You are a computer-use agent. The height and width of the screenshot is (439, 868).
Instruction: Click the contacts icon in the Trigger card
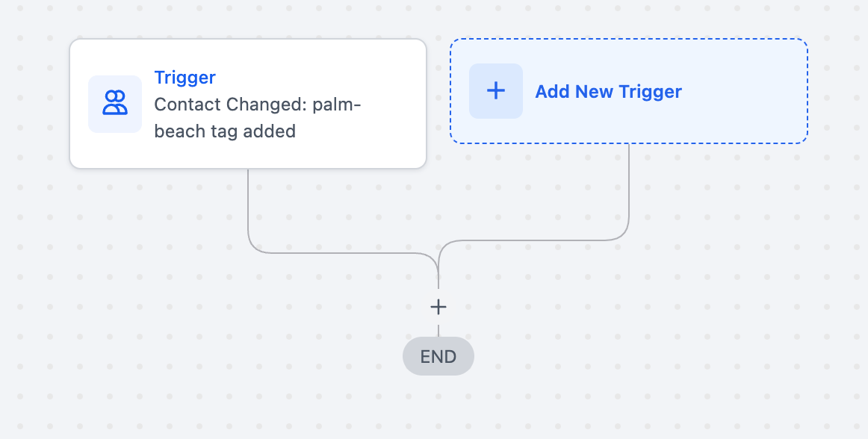[x=115, y=103]
